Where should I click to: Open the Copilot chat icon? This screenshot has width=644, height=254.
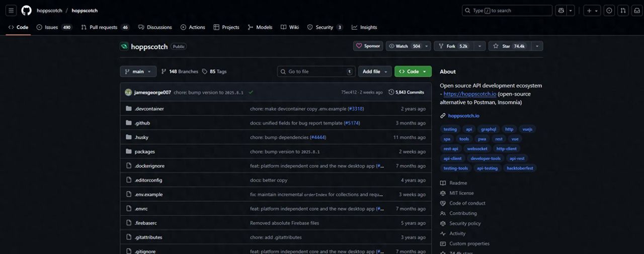point(561,11)
